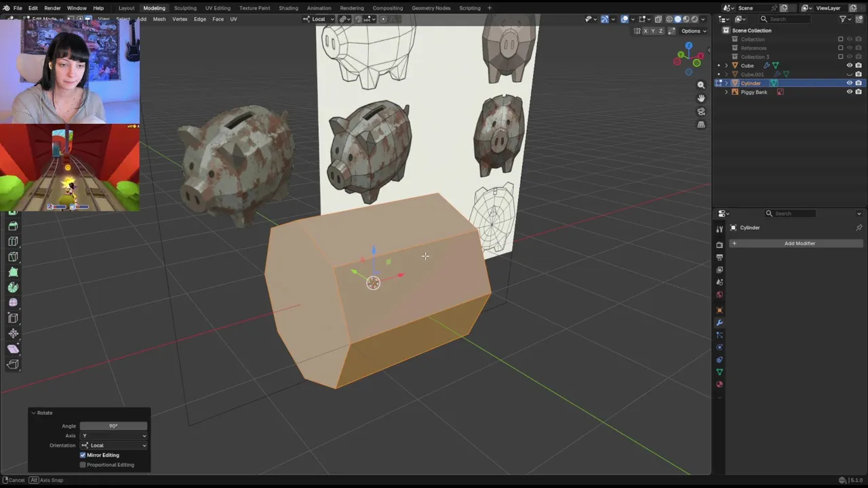This screenshot has width=868, height=488.
Task: Select the Smooth vertices tool
Action: click(x=13, y=302)
